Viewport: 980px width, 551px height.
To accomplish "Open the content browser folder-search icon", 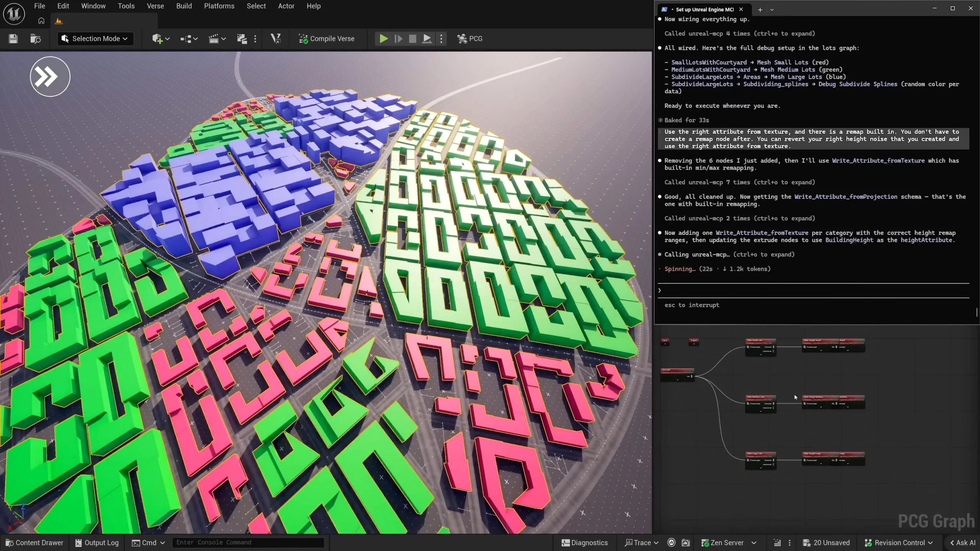I will tap(35, 39).
